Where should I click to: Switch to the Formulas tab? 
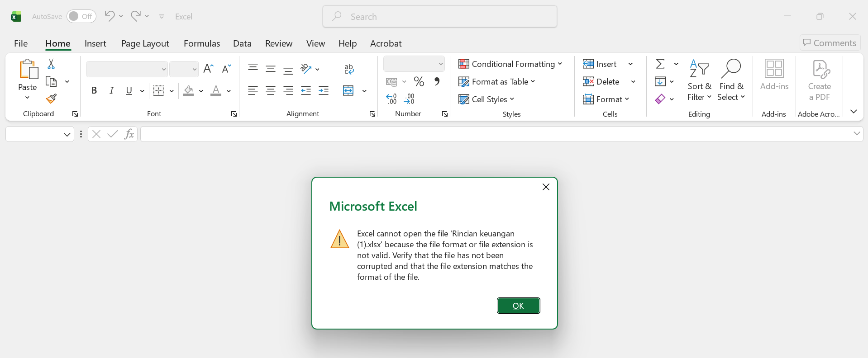pos(202,43)
